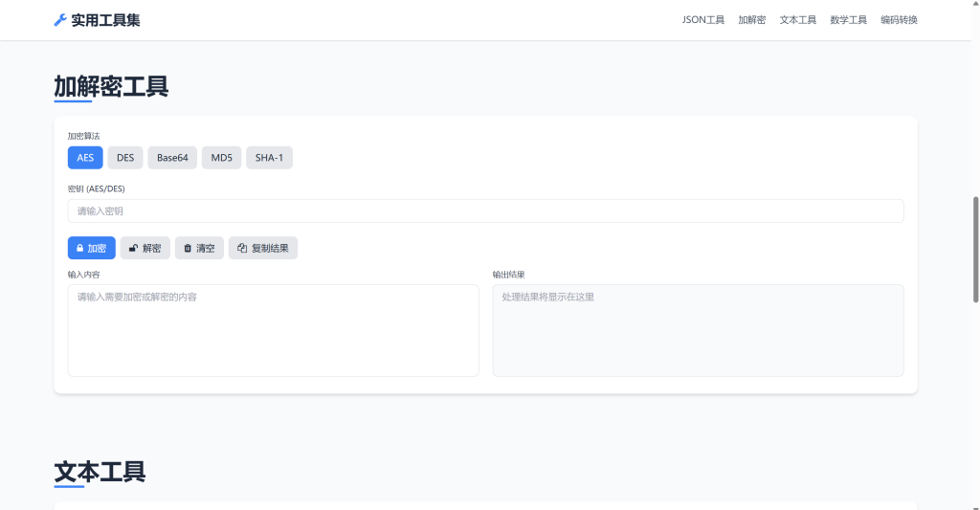Choose the Base64 algorithm
The image size is (980, 510).
pos(172,158)
